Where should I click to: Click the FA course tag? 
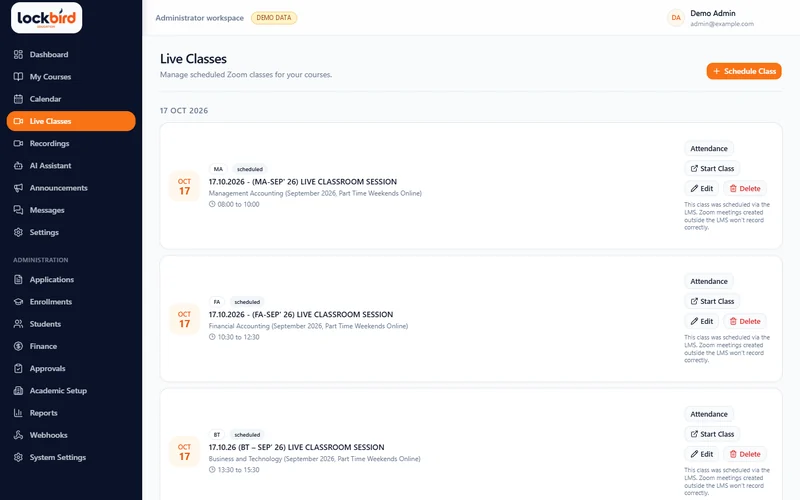[217, 302]
